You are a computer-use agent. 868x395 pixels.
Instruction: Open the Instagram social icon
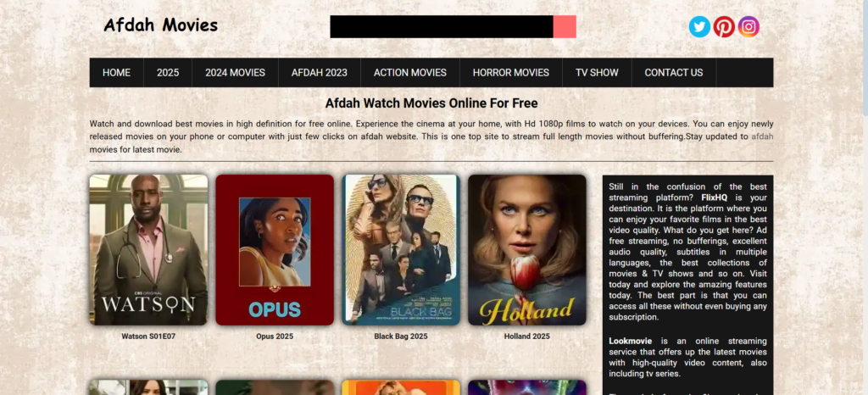click(x=748, y=26)
